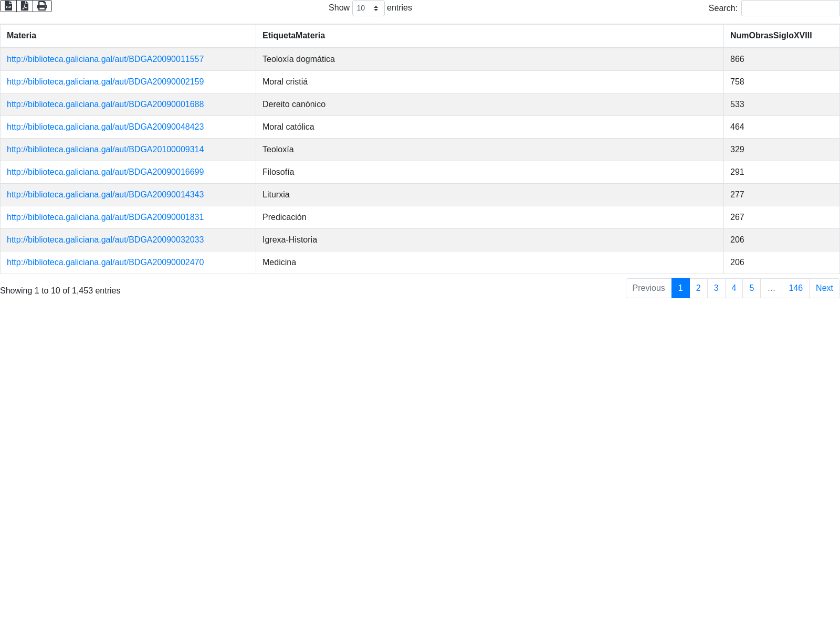Open the Teoloxía dogmática BDGA20090011557 link
Viewport: 840px width, 630px height.
(x=105, y=59)
